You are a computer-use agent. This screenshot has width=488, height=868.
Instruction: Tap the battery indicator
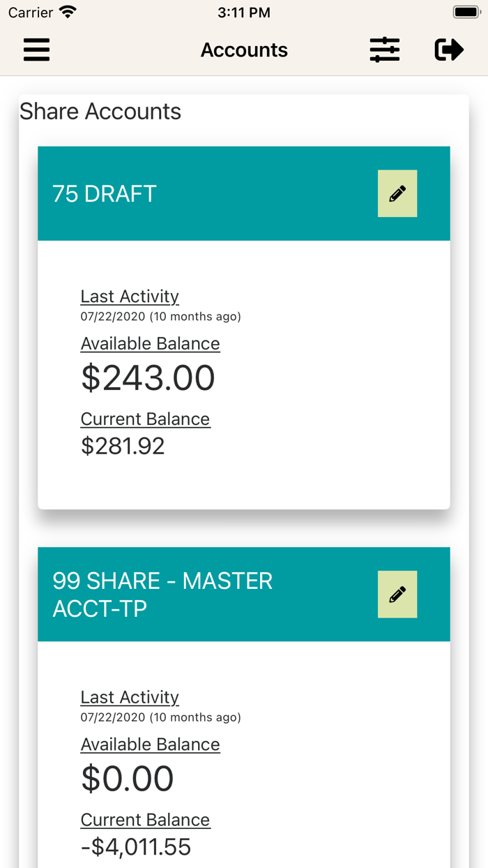466,11
